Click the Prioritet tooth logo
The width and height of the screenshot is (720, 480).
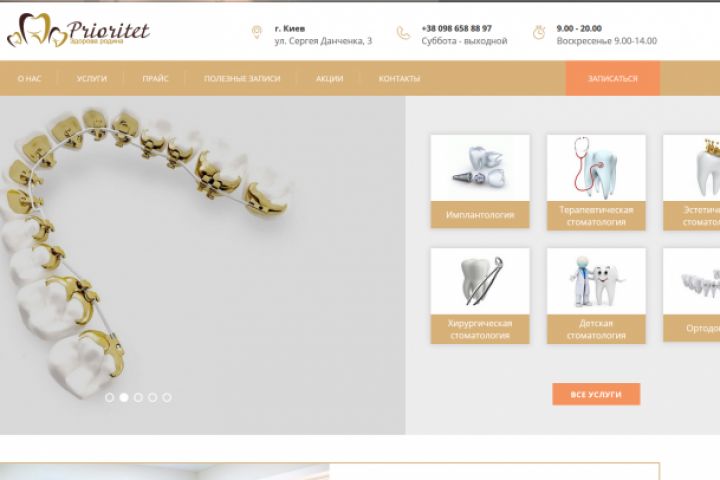pyautogui.click(x=78, y=30)
